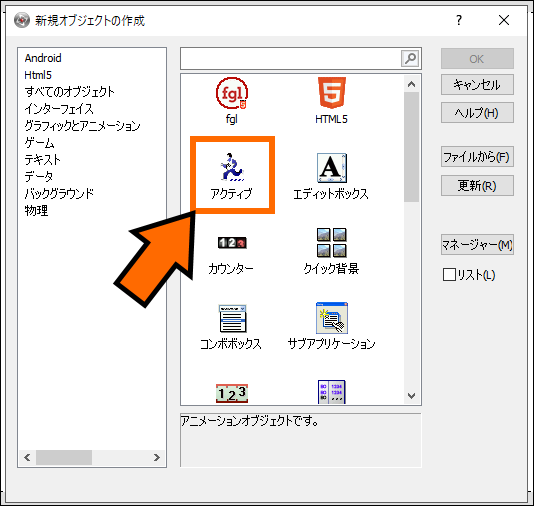Viewport: 534px width, 506px height.
Task: Click the object list scroll up arrow
Action: point(411,84)
